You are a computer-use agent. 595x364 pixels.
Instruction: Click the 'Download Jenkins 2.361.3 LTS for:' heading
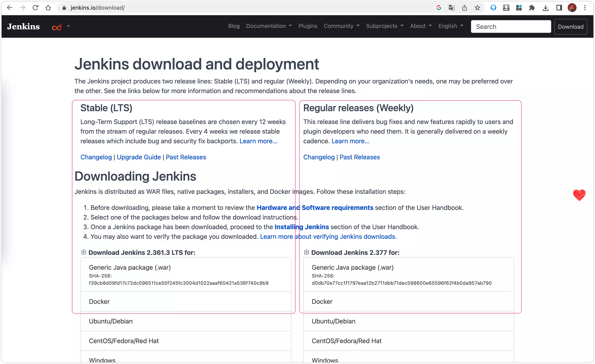(x=142, y=252)
